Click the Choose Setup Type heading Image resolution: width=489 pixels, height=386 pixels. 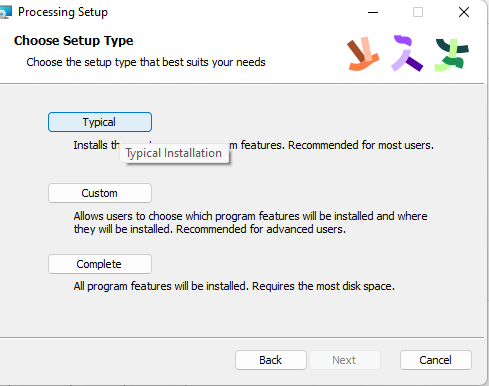coord(74,41)
